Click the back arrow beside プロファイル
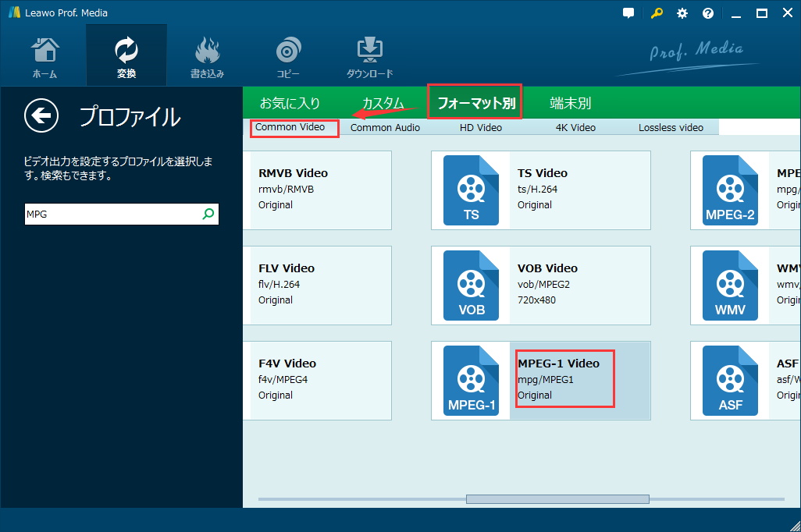 (41, 116)
